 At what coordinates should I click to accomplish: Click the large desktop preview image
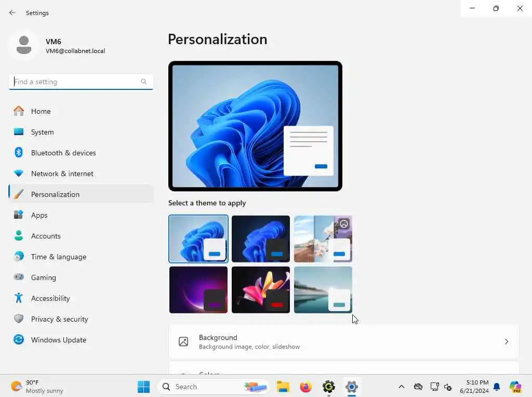[255, 126]
